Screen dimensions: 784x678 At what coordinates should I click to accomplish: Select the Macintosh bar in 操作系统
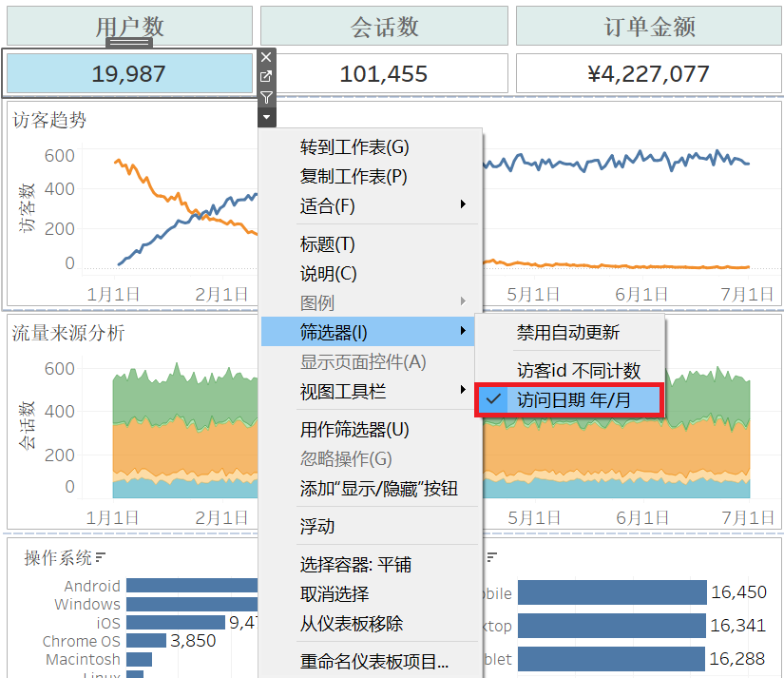pos(139,659)
